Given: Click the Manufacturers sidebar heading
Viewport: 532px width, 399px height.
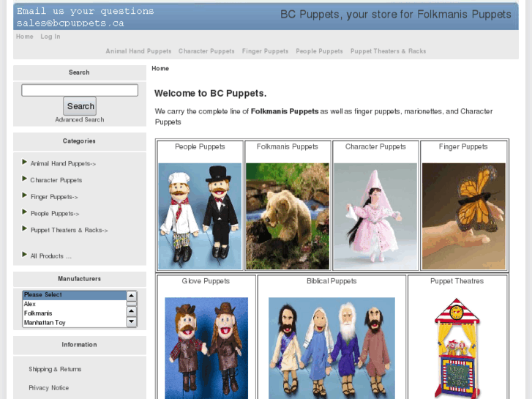Looking at the screenshot, I should point(79,279).
